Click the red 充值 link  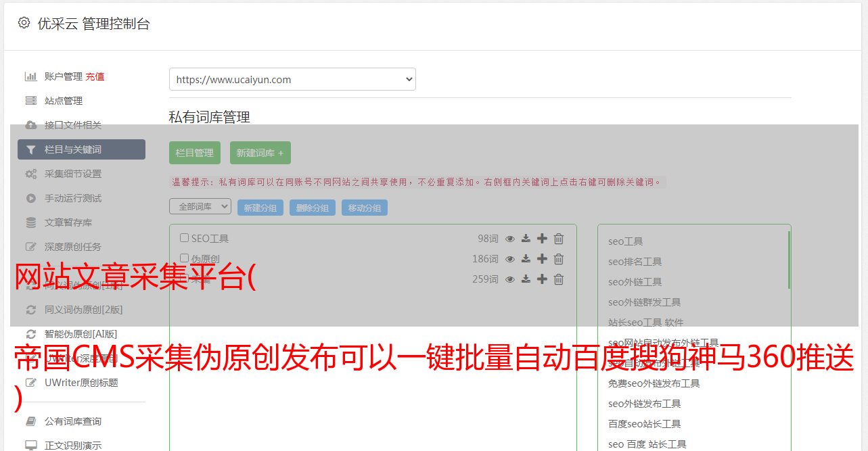(95, 76)
